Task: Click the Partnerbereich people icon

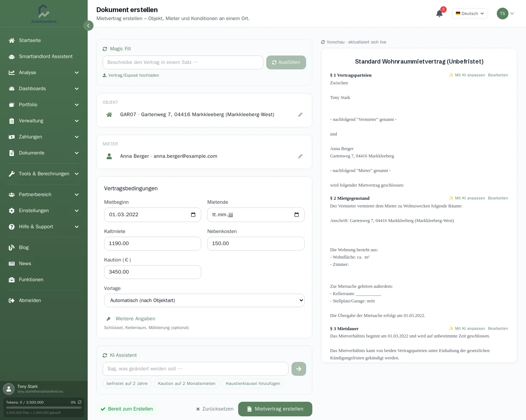Action: 12,195
